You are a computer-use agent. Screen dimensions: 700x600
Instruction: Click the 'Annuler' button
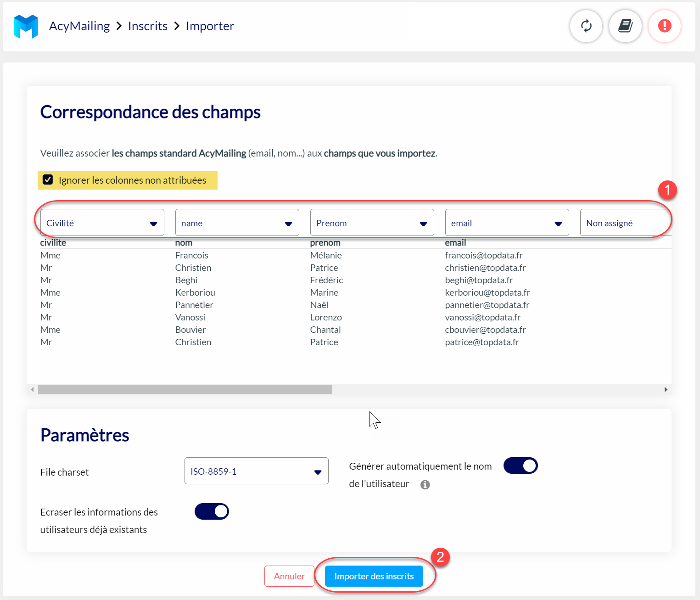[289, 576]
